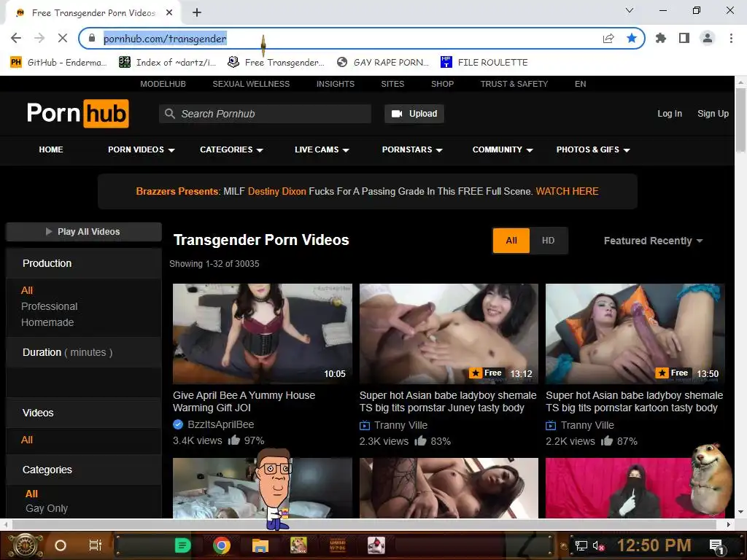Select the Homemade production filter

click(47, 322)
